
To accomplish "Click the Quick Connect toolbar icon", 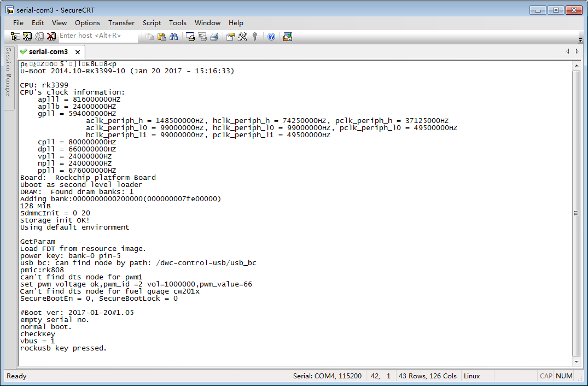I will tap(27, 36).
